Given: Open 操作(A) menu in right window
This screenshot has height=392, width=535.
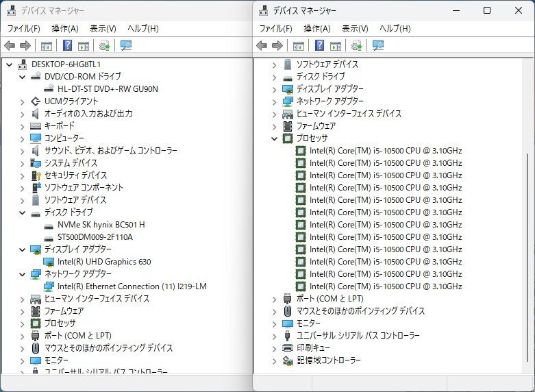Looking at the screenshot, I should pyautogui.click(x=317, y=29).
